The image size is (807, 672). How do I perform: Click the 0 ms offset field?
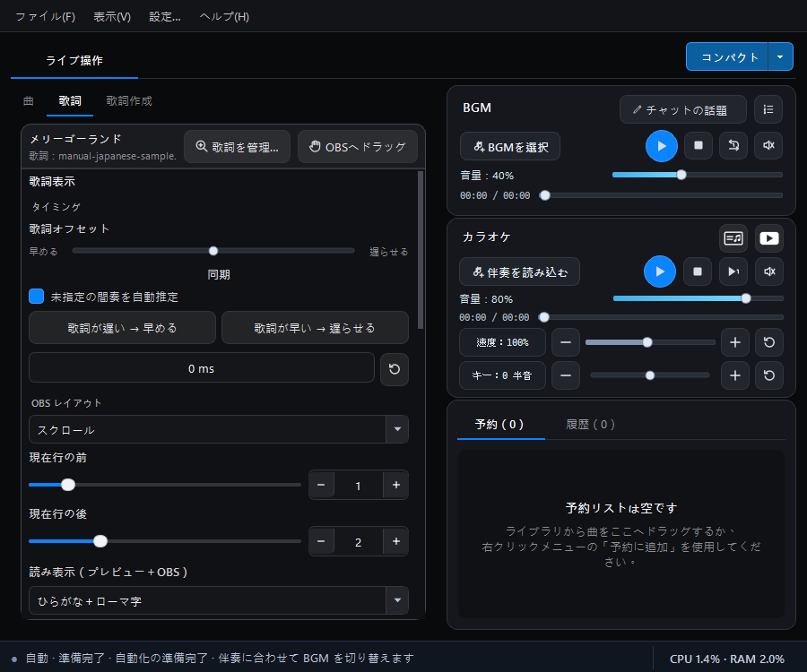(x=201, y=368)
